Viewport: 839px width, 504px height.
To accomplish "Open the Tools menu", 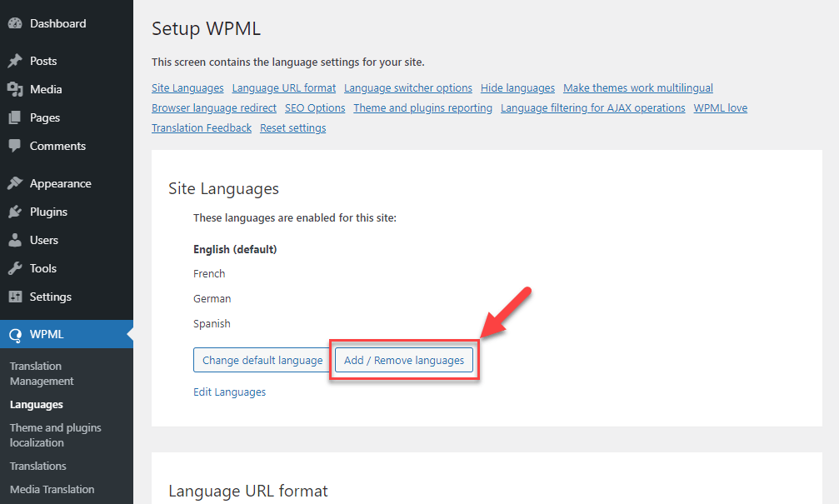I will tap(43, 268).
